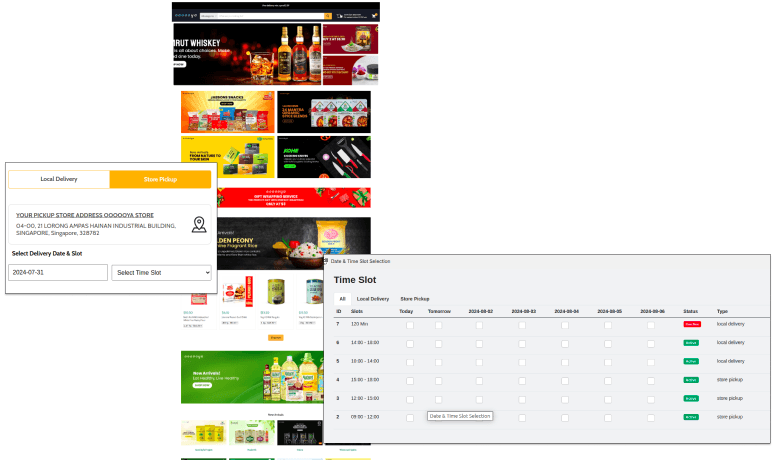
Task: Click the orange search magnifier icon
Action: (x=327, y=16)
